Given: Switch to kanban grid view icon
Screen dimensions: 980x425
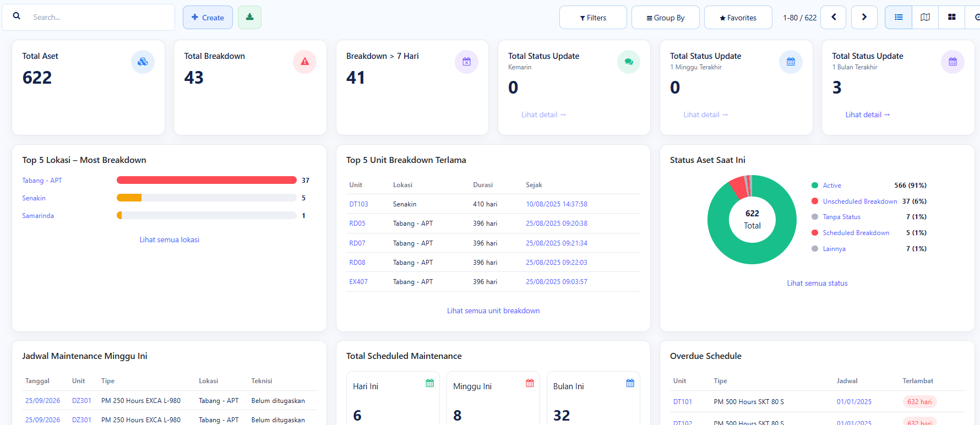Looking at the screenshot, I should coord(952,17).
